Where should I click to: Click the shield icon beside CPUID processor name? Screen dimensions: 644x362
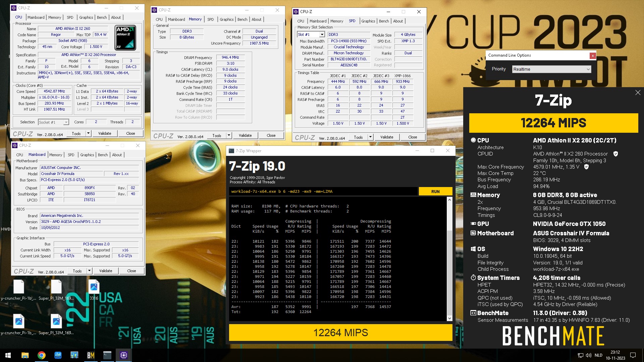(x=615, y=154)
